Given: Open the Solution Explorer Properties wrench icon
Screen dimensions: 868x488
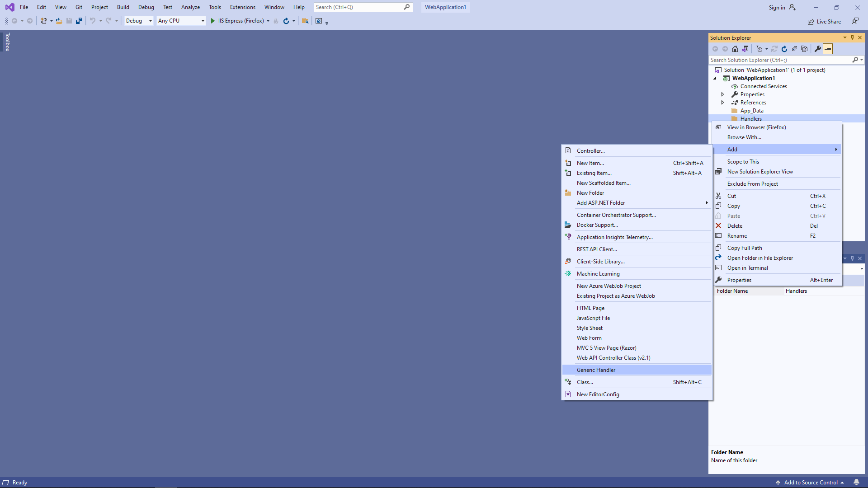Looking at the screenshot, I should (x=818, y=49).
